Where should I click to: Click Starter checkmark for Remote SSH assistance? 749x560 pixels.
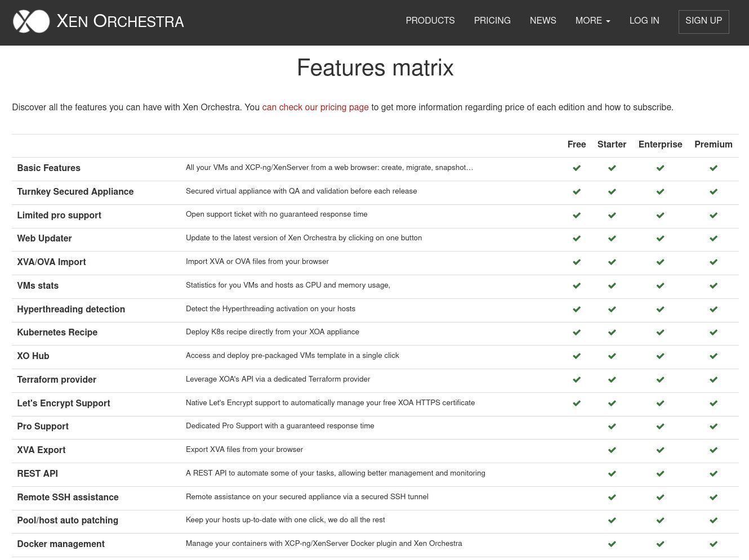click(612, 498)
